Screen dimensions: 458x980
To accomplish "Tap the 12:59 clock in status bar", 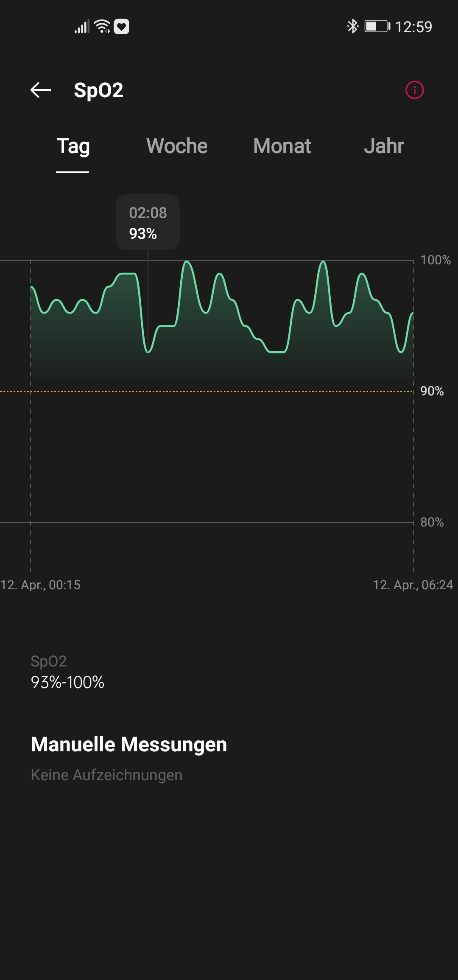I will pos(413,27).
